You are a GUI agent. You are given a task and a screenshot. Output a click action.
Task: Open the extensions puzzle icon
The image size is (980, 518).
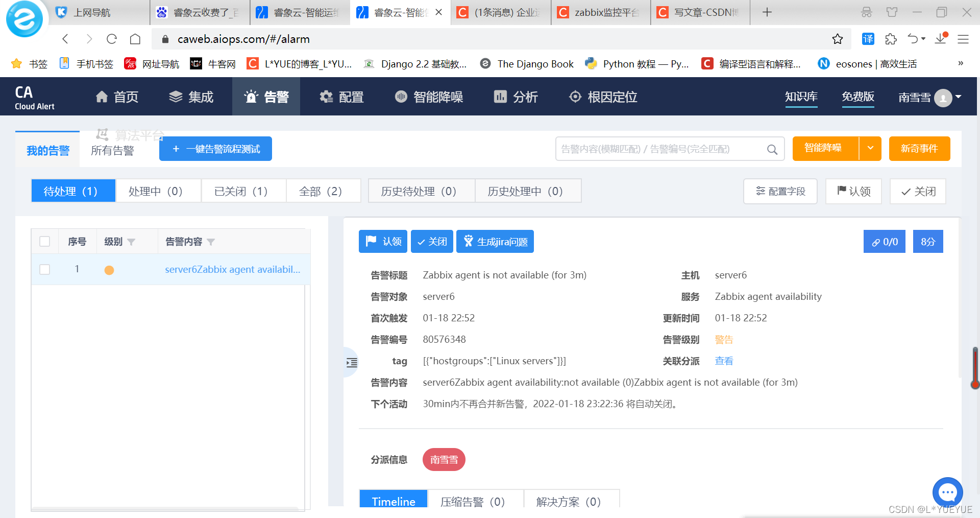[891, 39]
